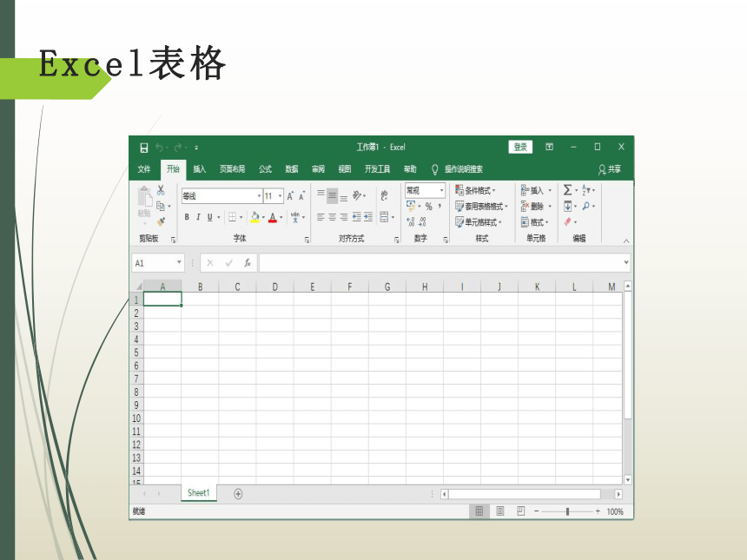Expand the Name Box dropdown next to A1
The width and height of the screenshot is (747, 560).
(x=179, y=262)
